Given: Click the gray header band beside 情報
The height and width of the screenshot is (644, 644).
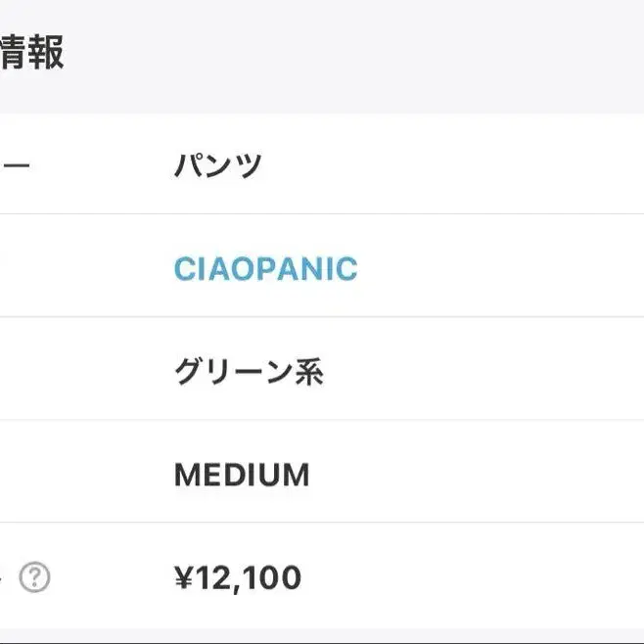Looking at the screenshot, I should (x=353, y=56).
